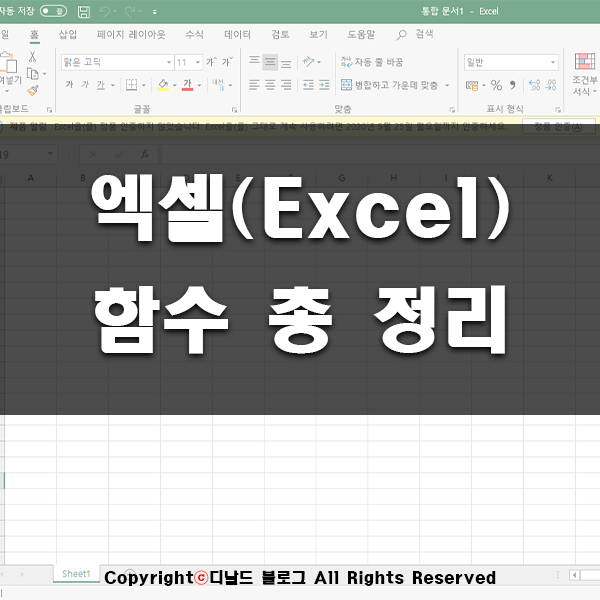Click accounting number format icon
Screen dimensions: 600x600
coord(472,85)
